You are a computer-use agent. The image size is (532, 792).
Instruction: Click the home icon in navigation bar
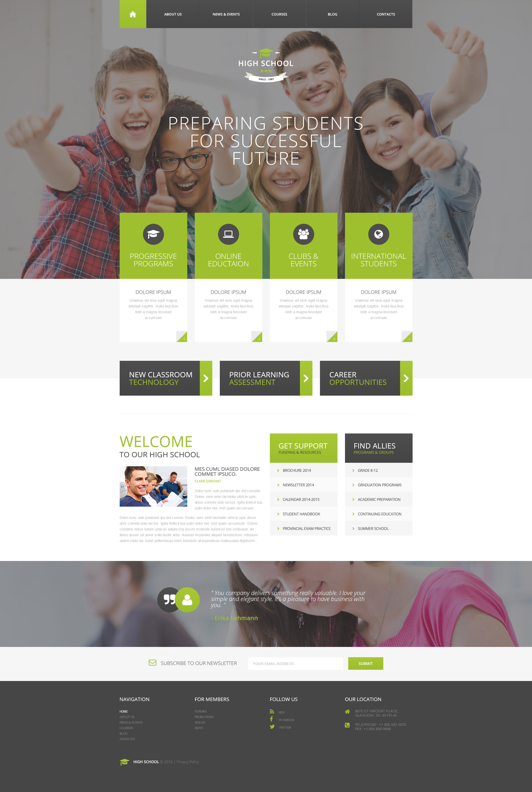click(133, 13)
